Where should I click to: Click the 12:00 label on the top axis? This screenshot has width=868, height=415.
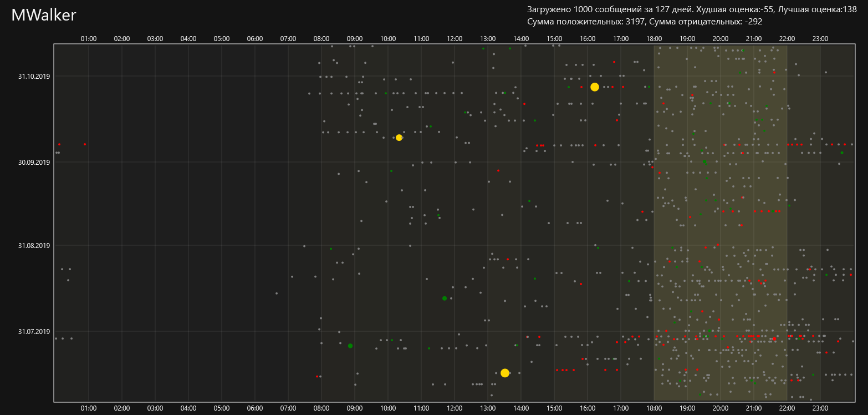[455, 38]
